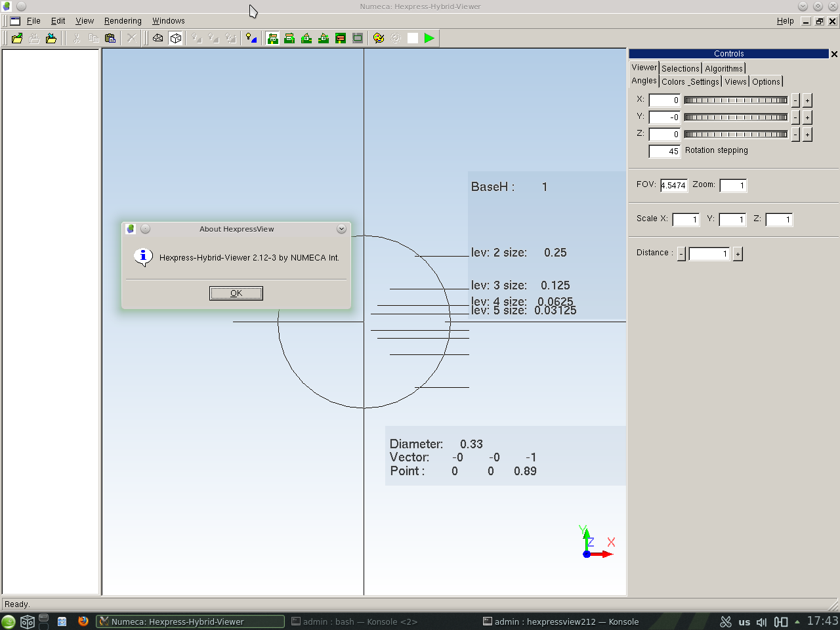Open the Options sub-tab
840x630 pixels.
(x=766, y=82)
